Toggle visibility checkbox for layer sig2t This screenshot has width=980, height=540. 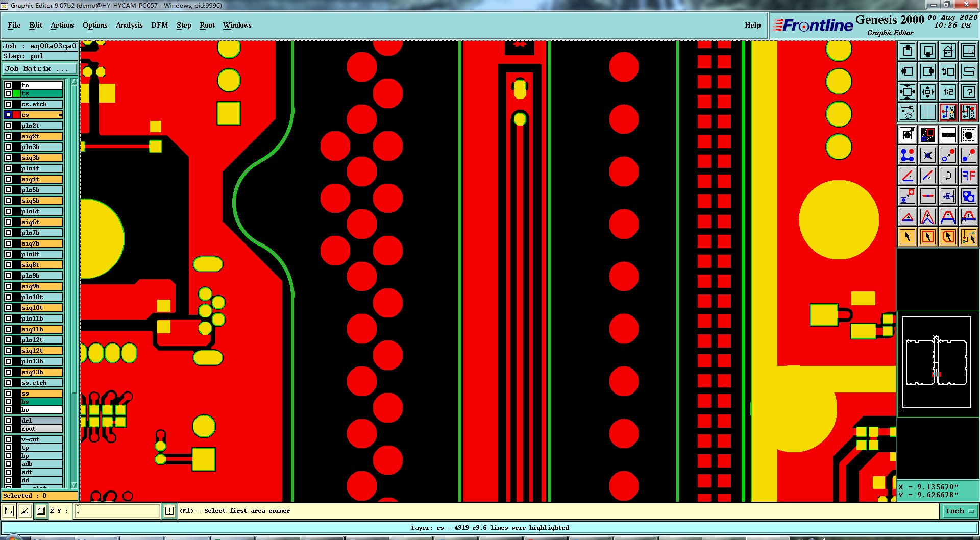(x=8, y=136)
